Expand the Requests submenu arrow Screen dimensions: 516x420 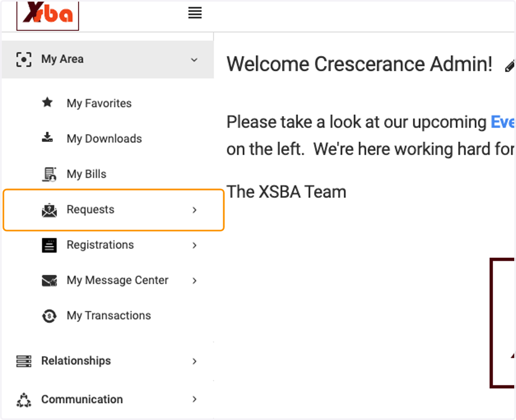(x=194, y=210)
